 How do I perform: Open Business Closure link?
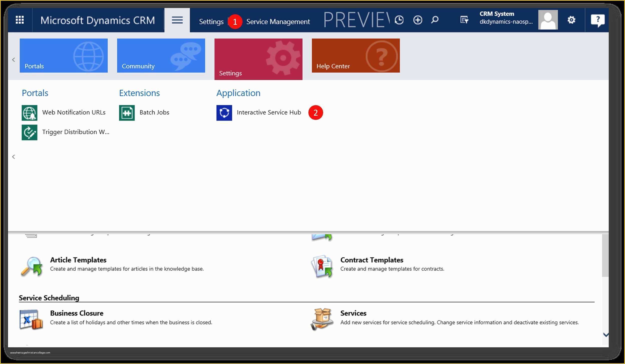click(77, 313)
